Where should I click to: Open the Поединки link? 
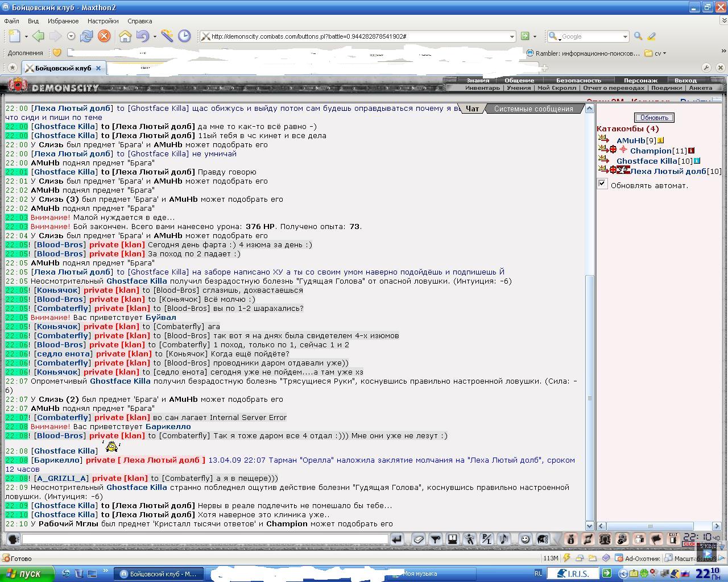[x=666, y=88]
